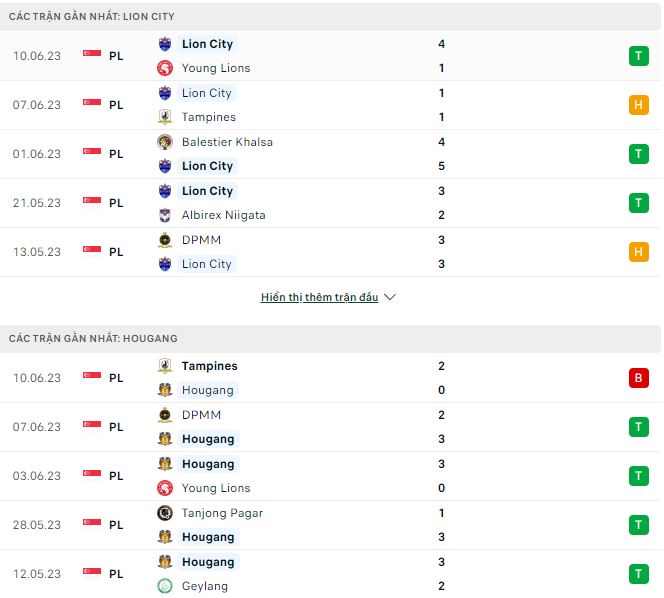This screenshot has height=598, width=664.
Task: Expand more matches with the chevron arrow
Action: tap(390, 298)
